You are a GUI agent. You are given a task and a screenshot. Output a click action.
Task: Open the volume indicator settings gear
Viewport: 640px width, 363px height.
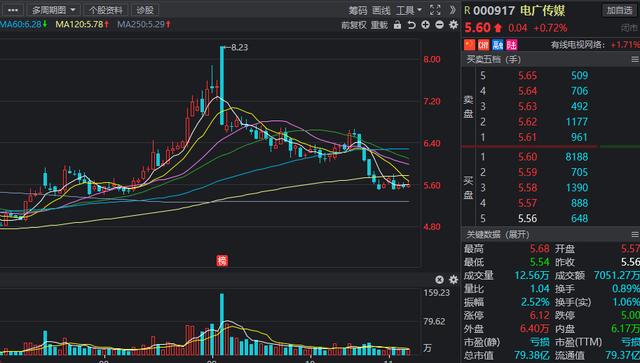point(453,280)
